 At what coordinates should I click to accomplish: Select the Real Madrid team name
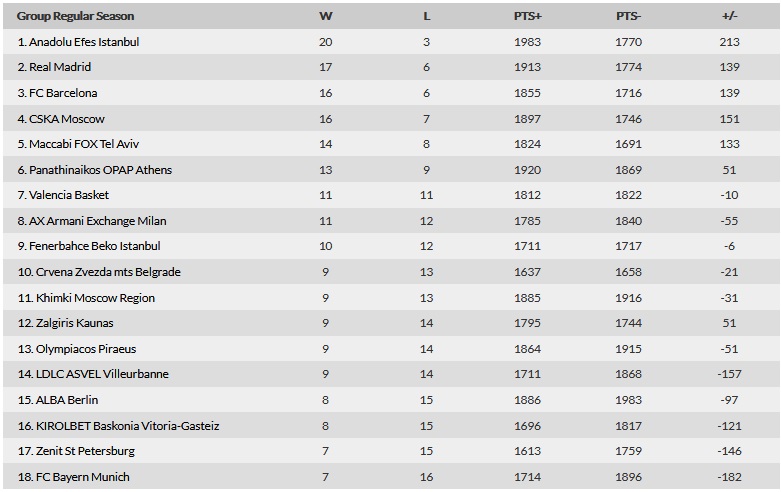point(60,67)
